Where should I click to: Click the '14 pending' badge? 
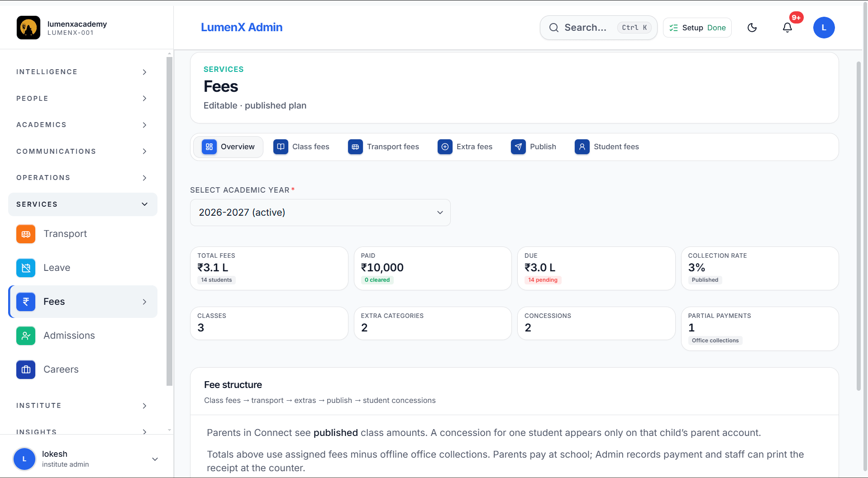pos(543,280)
